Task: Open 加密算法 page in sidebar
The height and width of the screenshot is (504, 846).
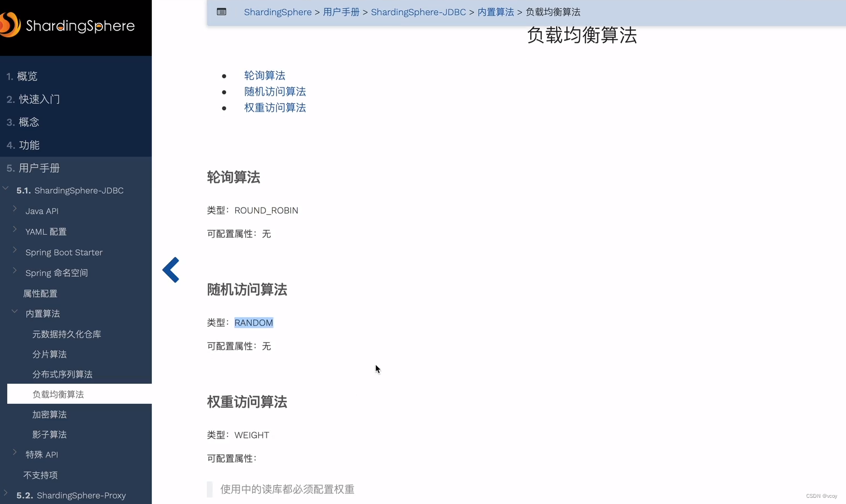Action: tap(49, 414)
